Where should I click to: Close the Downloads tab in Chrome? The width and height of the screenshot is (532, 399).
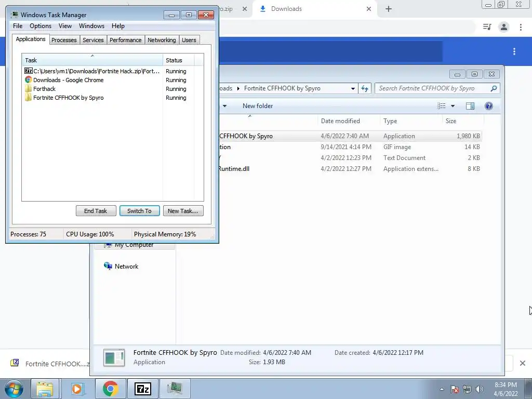[369, 9]
